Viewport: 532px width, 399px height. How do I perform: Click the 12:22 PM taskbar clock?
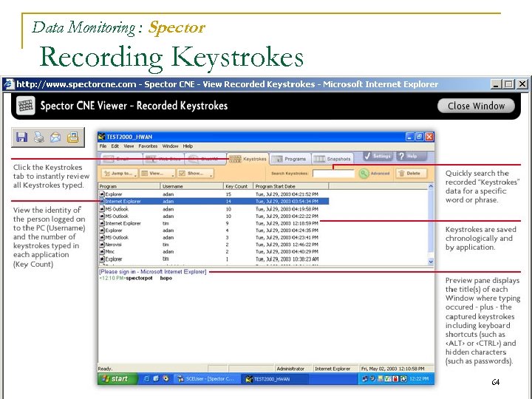tap(419, 378)
